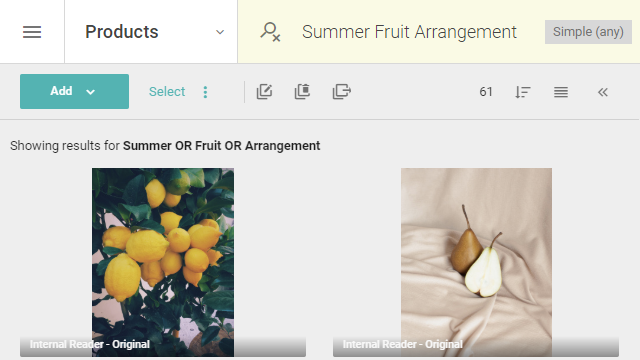Change the Simple (any) search mode
This screenshot has width=640, height=360.
588,32
